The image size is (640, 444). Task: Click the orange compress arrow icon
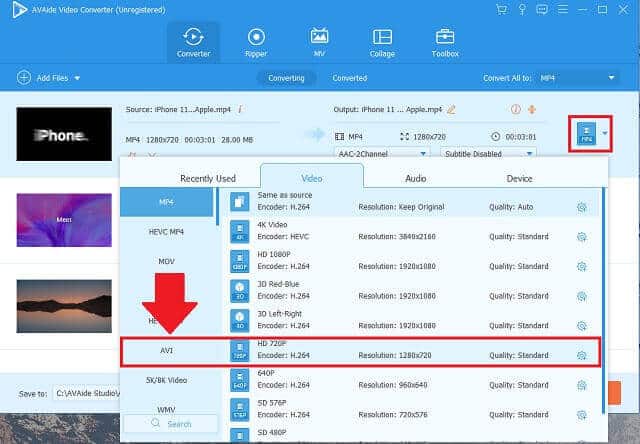pyautogui.click(x=532, y=109)
